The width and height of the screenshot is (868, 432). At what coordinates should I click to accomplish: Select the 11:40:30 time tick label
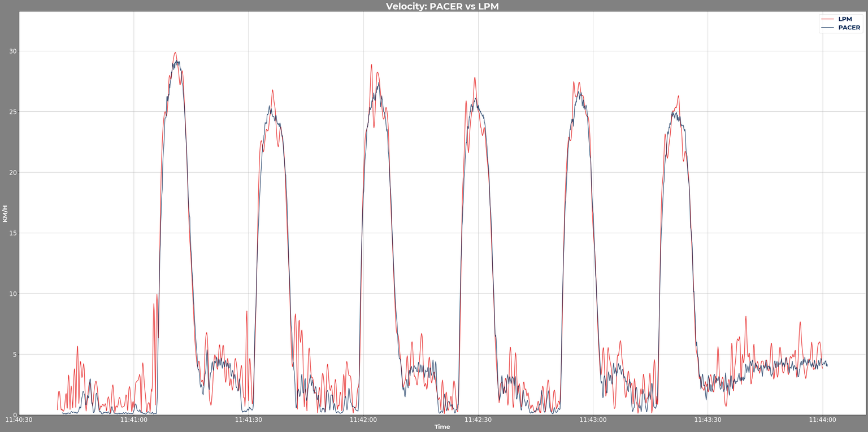click(19, 420)
